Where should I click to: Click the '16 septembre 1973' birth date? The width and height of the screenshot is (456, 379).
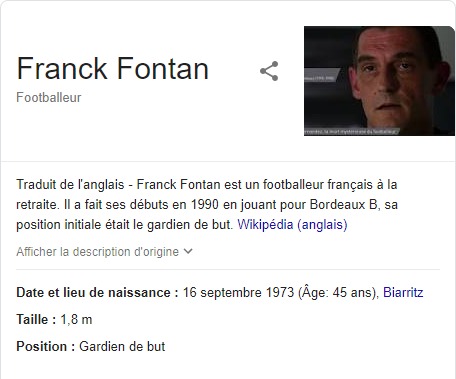click(238, 293)
